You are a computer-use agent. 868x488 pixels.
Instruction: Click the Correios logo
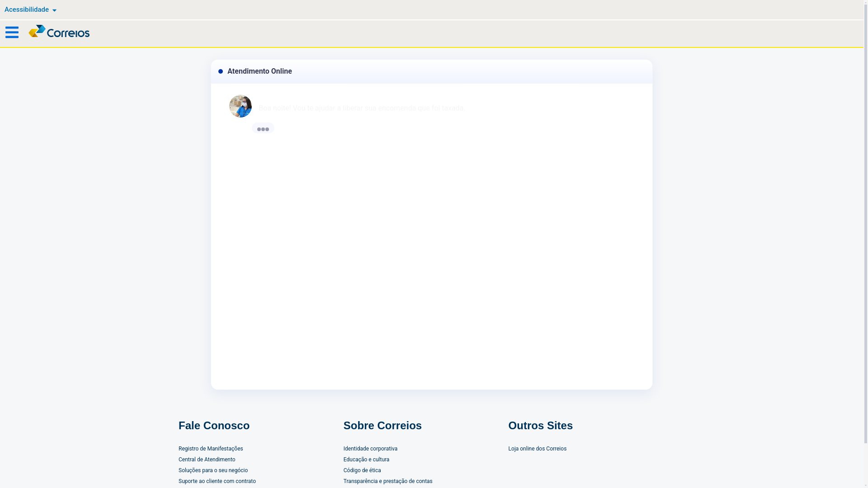tap(59, 32)
